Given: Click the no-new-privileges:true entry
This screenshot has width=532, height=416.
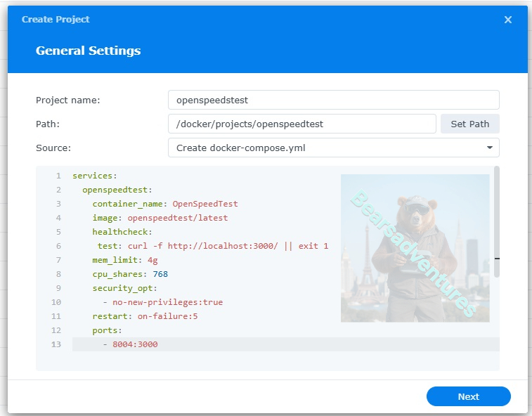Looking at the screenshot, I should coord(167,302).
